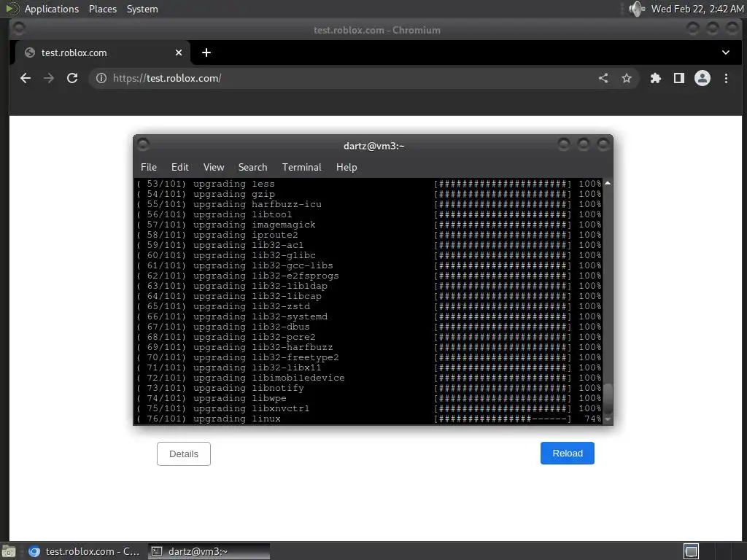Click the 'upgrading libxnvctrl' line
Screen dimensions: 747x560
[x=368, y=408]
